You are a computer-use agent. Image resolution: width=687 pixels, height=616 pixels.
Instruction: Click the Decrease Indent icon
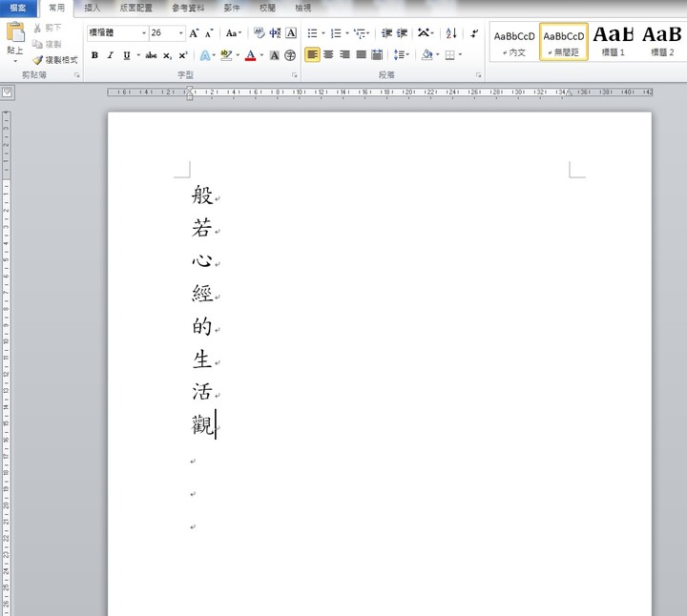point(386,33)
